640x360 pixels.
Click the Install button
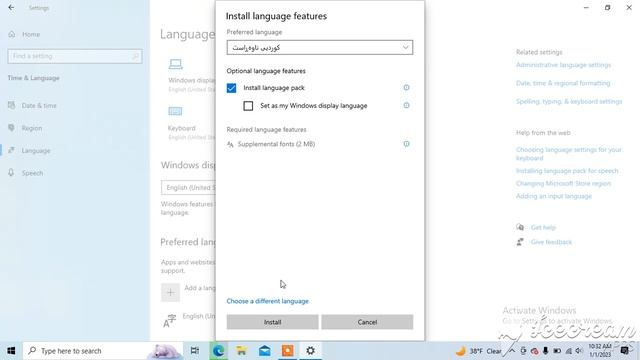272,322
